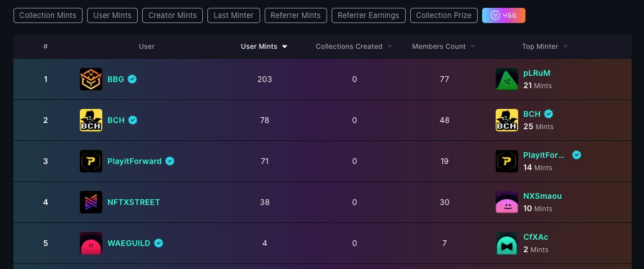Click the "14 Mints" text

pos(538,168)
